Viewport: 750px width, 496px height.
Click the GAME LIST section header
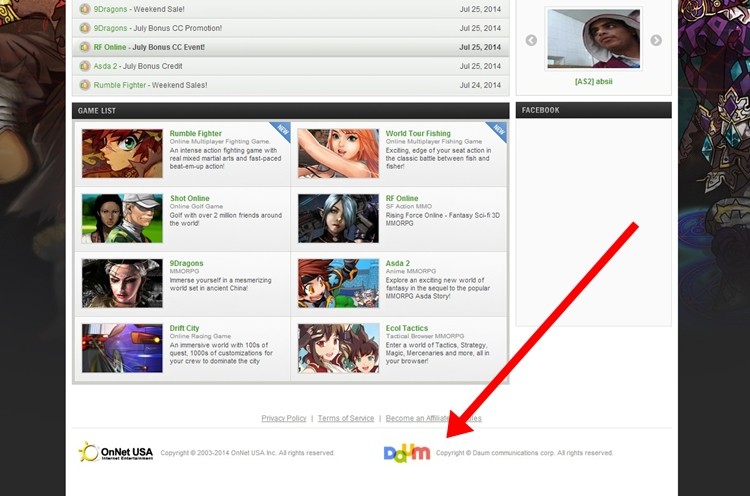tap(290, 110)
